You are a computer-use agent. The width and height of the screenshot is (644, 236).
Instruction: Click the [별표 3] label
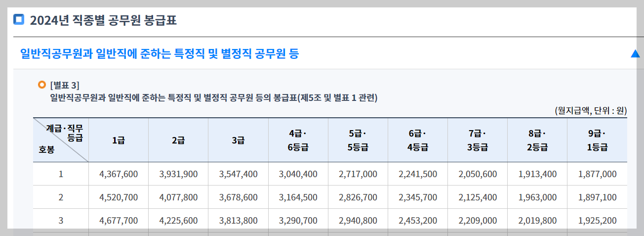tap(65, 85)
